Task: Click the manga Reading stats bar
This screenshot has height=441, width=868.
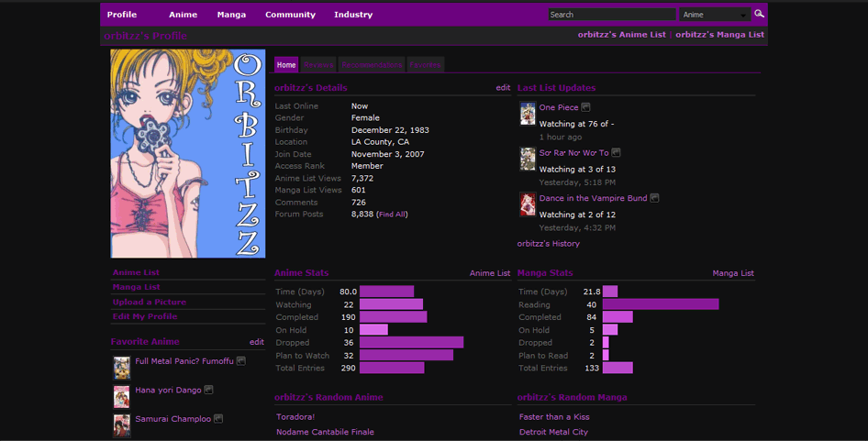Action: pos(661,304)
